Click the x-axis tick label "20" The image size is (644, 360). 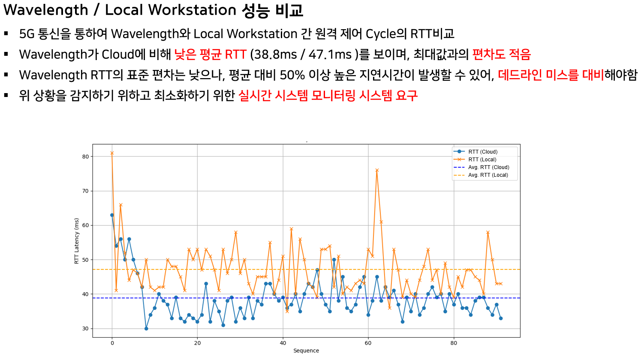coord(197,343)
